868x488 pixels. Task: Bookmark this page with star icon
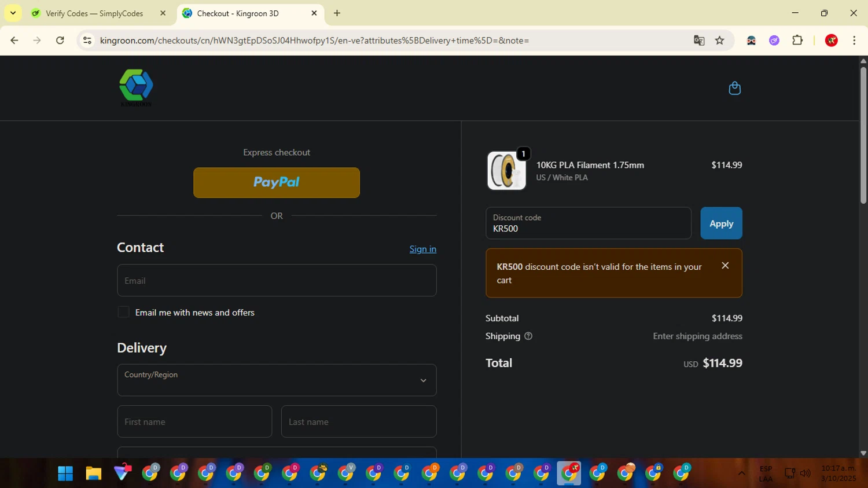720,41
